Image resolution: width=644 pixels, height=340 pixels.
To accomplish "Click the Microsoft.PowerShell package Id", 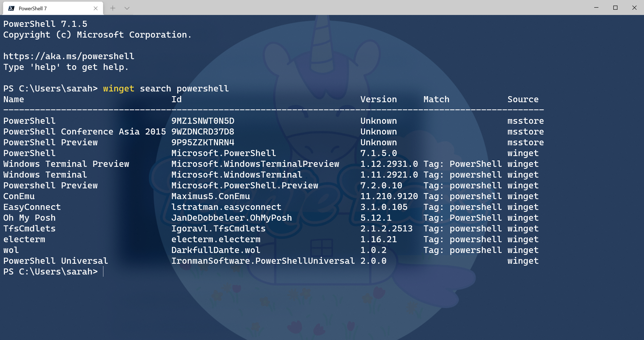I will pos(223,153).
